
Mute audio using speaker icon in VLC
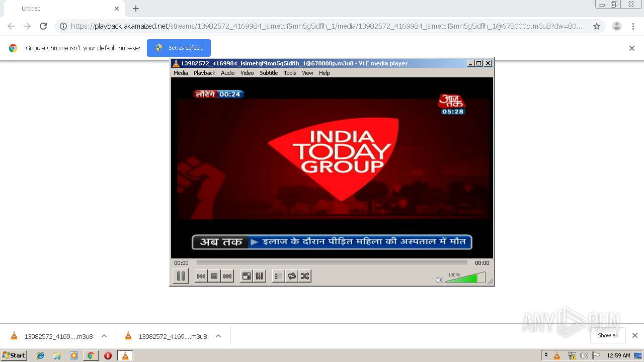pyautogui.click(x=439, y=280)
